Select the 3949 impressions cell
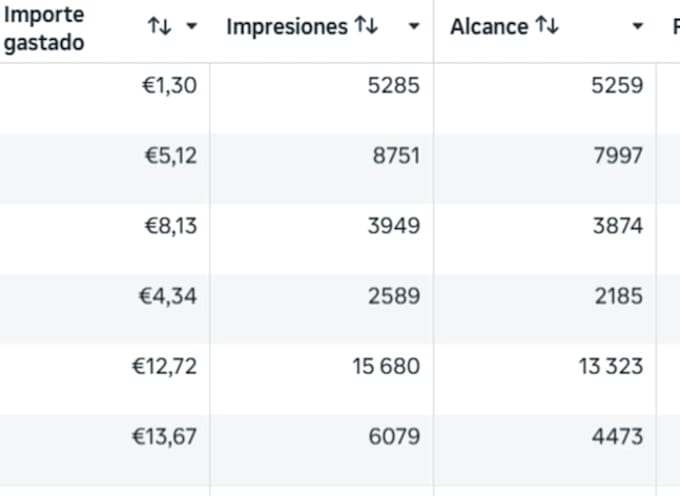 pos(394,226)
